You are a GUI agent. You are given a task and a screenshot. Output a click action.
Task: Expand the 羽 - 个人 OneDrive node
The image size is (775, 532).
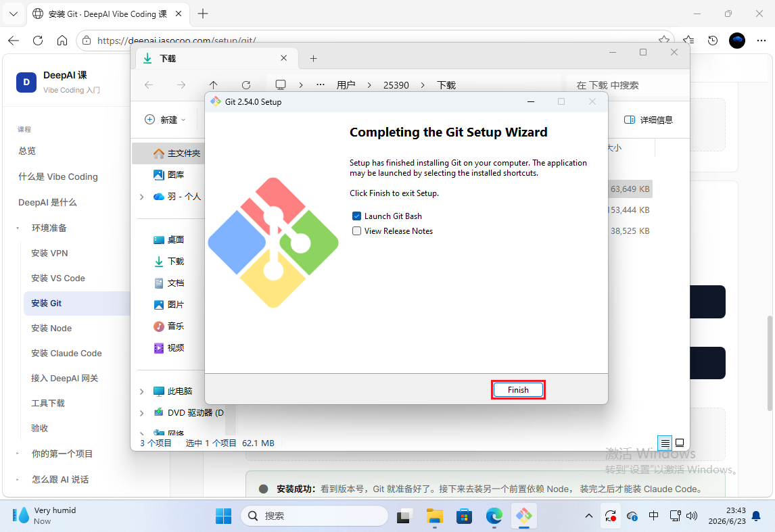coord(142,197)
